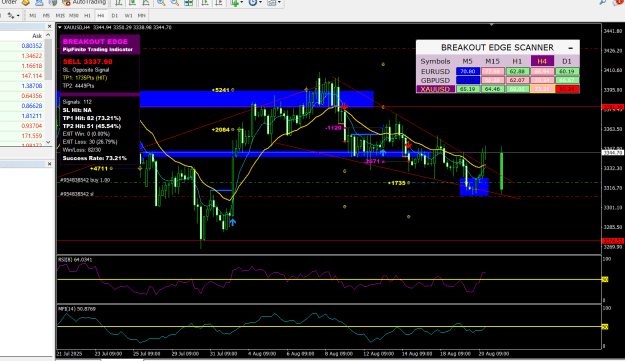The height and width of the screenshot is (361, 625).
Task: Select XAUUSD in the scanner symbols
Action: (435, 89)
